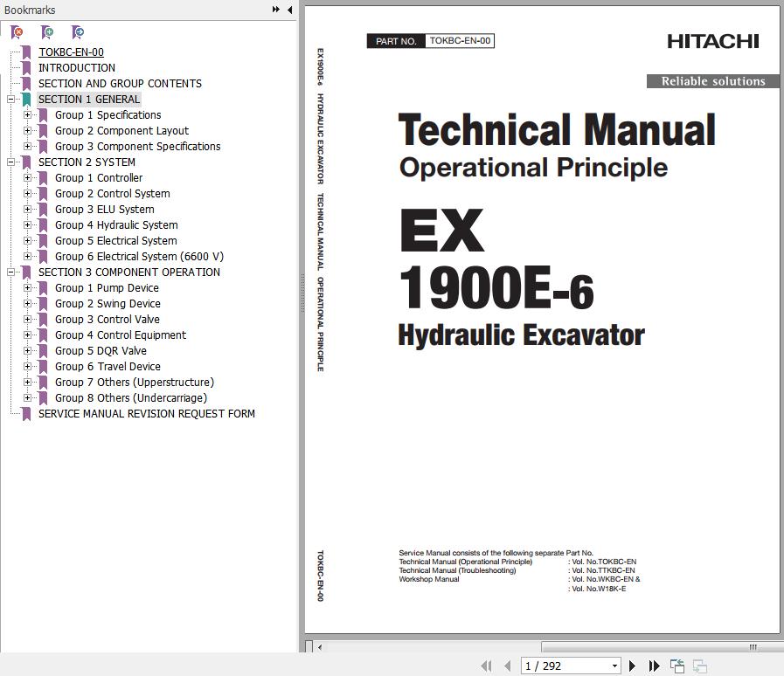Open Group 2 Component Layout bookmark
The height and width of the screenshot is (676, 784).
pyautogui.click(x=122, y=131)
